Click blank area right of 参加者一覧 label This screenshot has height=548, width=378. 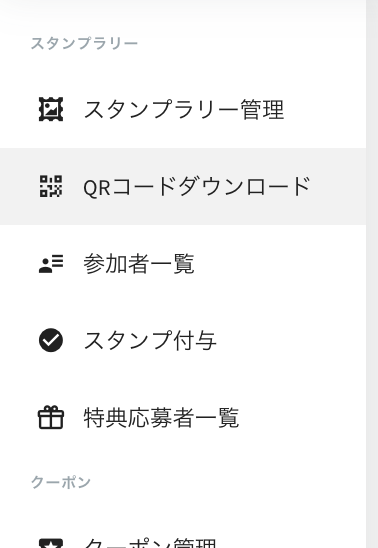click(x=279, y=264)
